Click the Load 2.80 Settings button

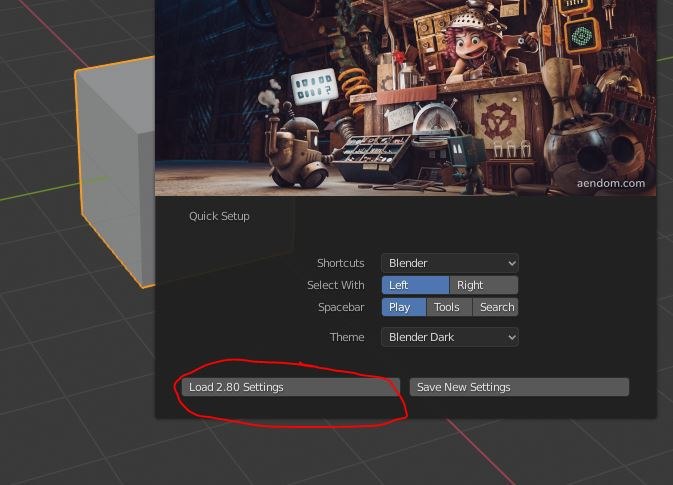(291, 387)
